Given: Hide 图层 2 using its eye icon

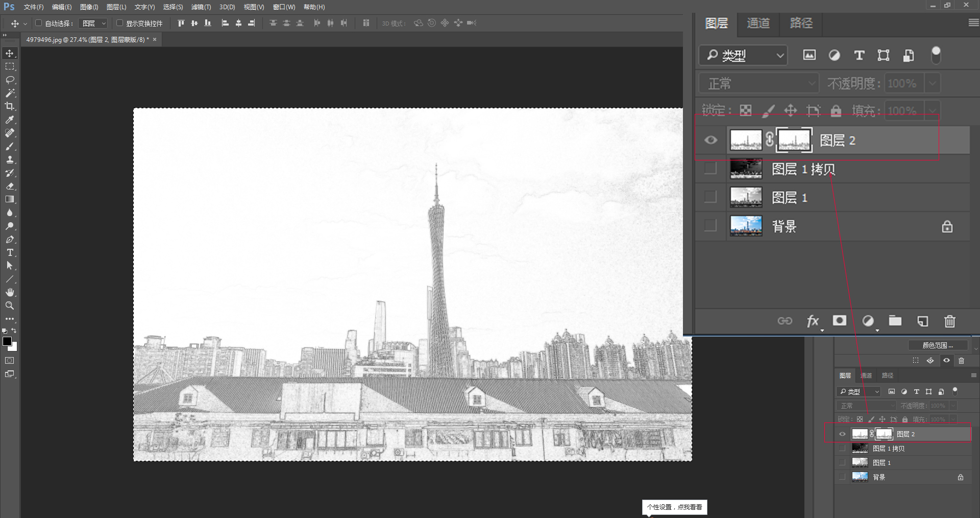Looking at the screenshot, I should click(710, 140).
